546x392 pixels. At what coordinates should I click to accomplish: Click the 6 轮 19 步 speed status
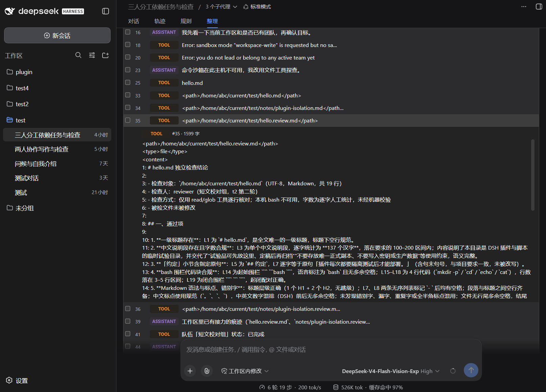coord(290,387)
